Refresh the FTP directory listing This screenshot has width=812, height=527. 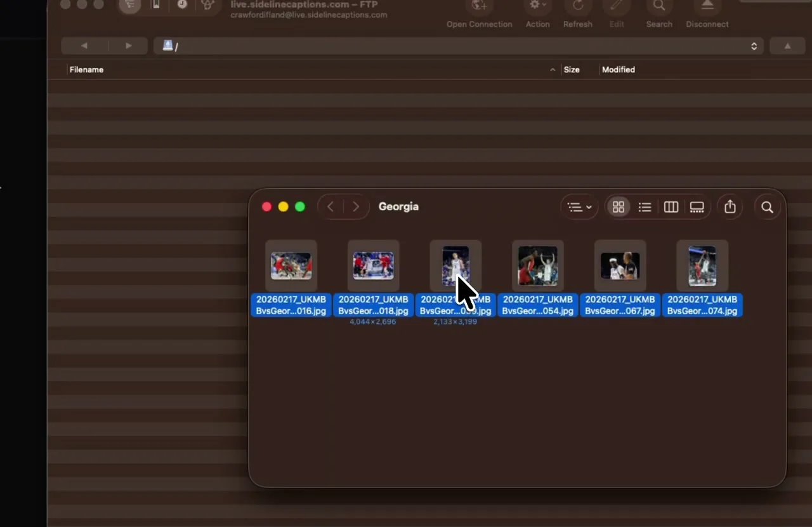click(577, 15)
